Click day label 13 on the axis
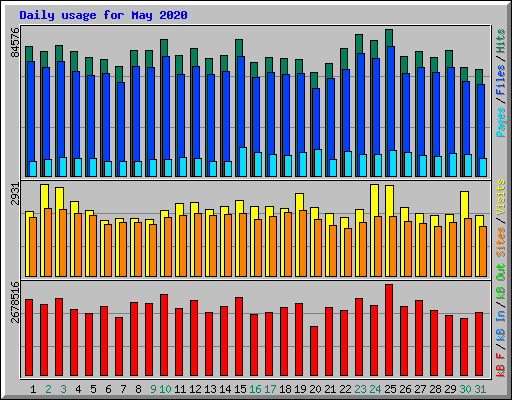This screenshot has height=400, width=512. (210, 389)
